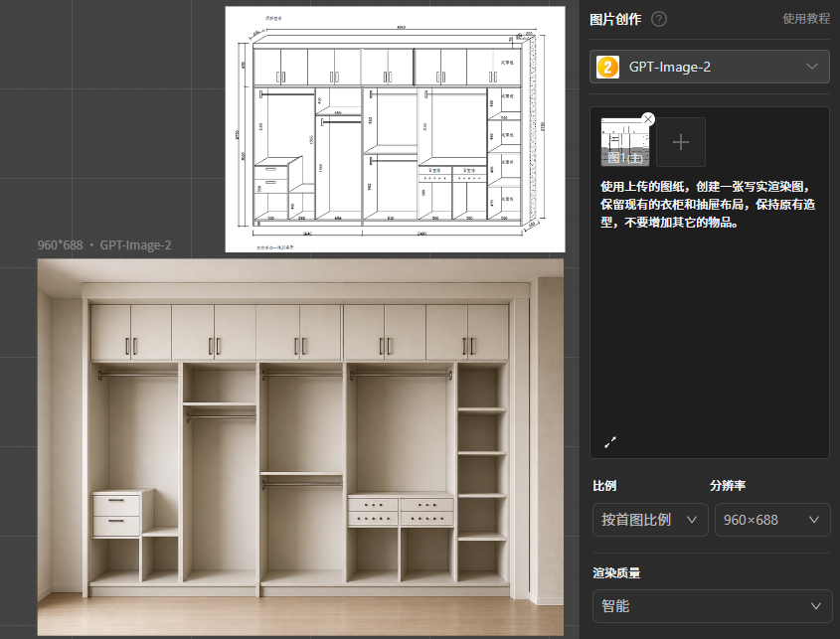
Task: Open the 960×688 resolution dropdown
Action: click(x=772, y=520)
